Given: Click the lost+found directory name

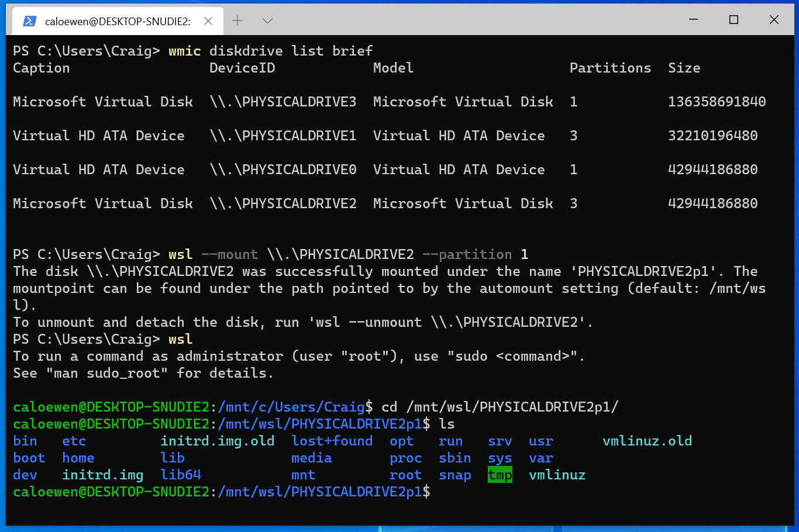Looking at the screenshot, I should [332, 441].
